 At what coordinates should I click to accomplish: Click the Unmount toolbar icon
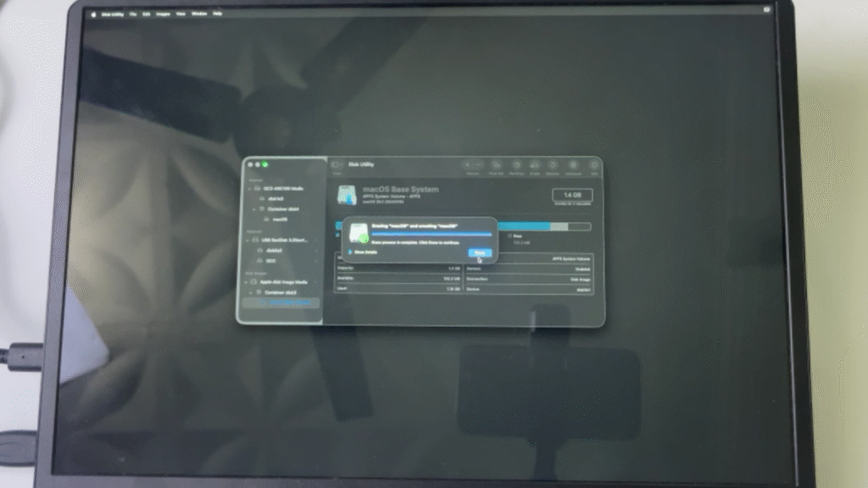[x=574, y=165]
